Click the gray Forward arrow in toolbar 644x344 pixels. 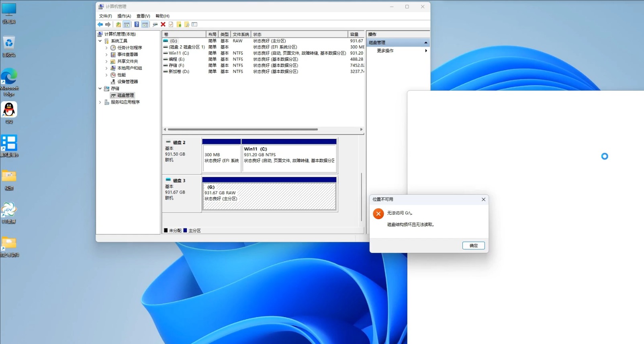tap(108, 24)
